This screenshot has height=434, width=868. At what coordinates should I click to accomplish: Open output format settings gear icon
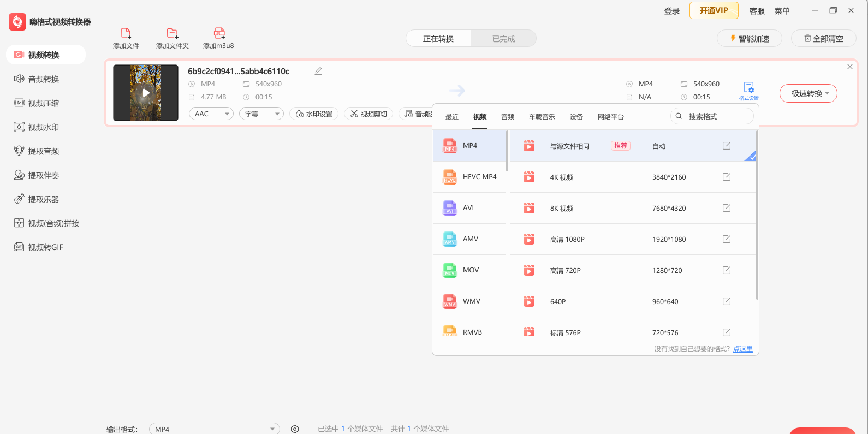click(x=295, y=429)
